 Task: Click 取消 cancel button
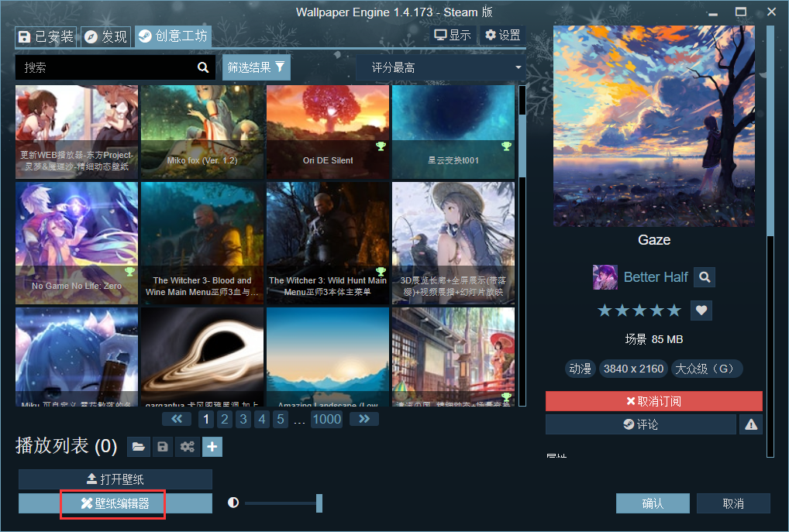[733, 503]
